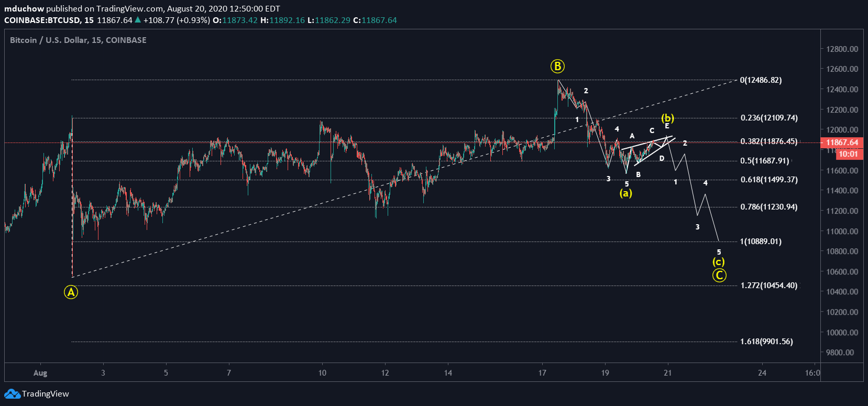Click price axis label 11600.00
Viewport: 868px width, 406px height.
pyautogui.click(x=842, y=171)
